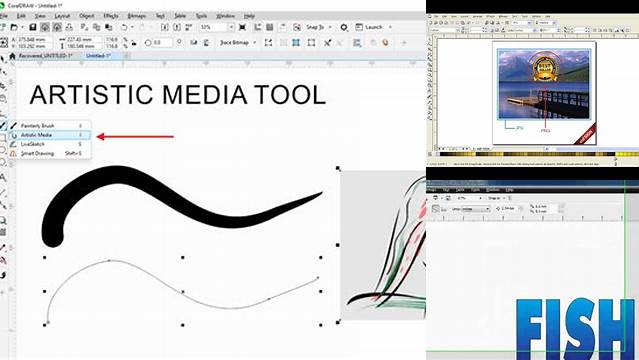This screenshot has height=360, width=639.
Task: Click the rotation angle input field
Action: pos(162,42)
